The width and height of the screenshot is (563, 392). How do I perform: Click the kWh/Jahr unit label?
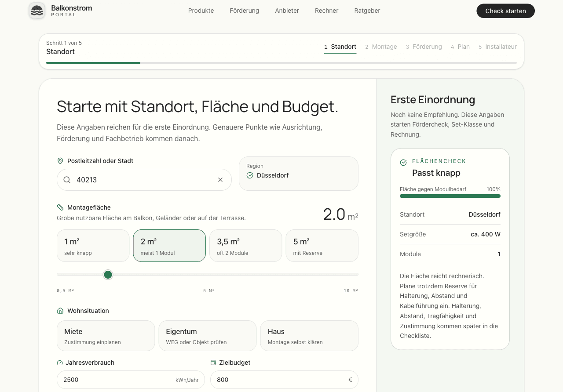coord(187,380)
